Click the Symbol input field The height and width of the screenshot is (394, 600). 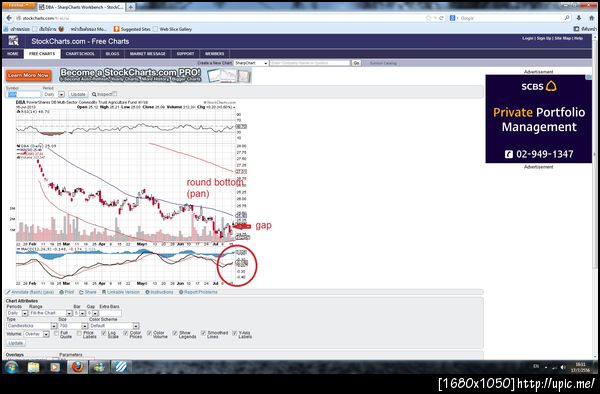point(23,94)
